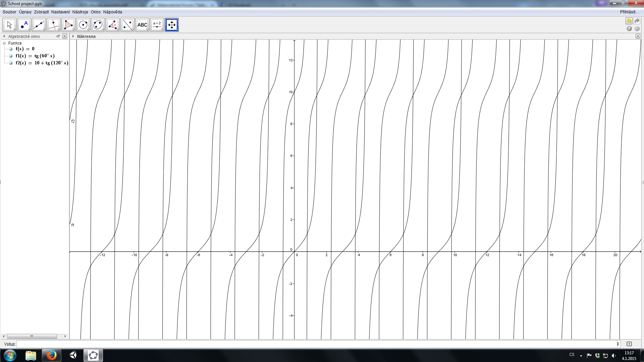The image size is (644, 362).
Task: Select the Perpendicular Line tool
Action: tap(54, 25)
